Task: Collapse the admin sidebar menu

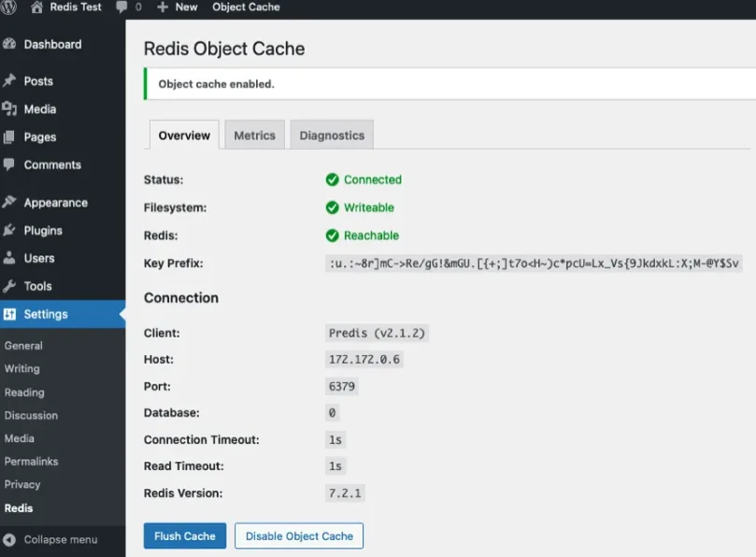Action: 60,539
